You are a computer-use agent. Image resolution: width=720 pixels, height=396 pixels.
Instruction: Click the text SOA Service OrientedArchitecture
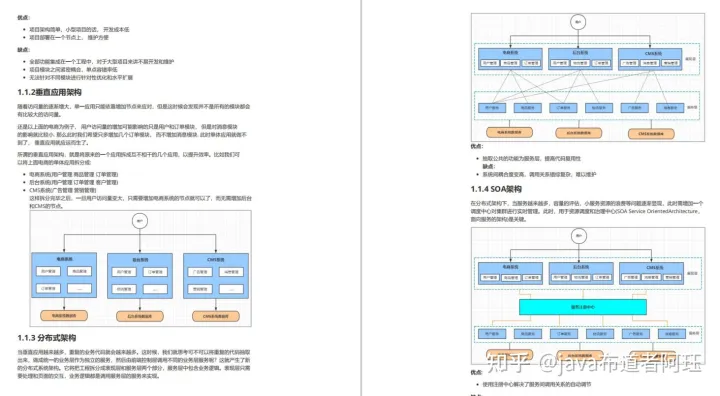[657, 211]
